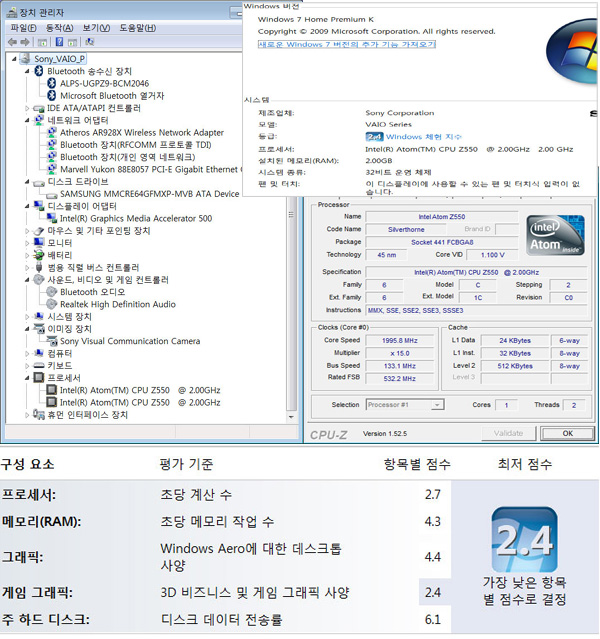Image resolution: width=600 pixels, height=639 pixels.
Task: Select Realtek High Definition Audio
Action: pyautogui.click(x=118, y=304)
